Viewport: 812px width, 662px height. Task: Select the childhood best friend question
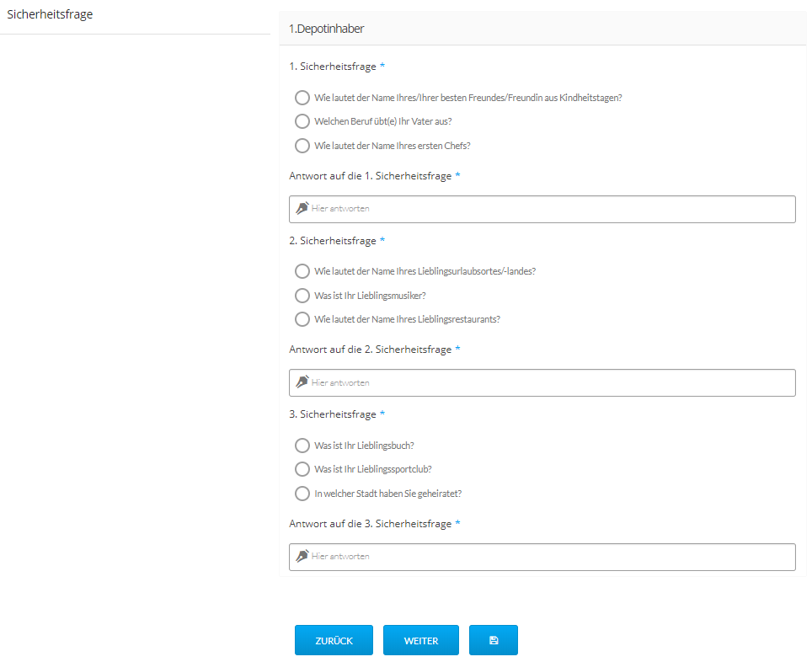tap(302, 98)
